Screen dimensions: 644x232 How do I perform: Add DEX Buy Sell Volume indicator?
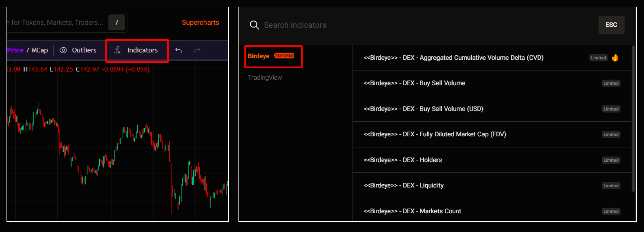click(492, 83)
